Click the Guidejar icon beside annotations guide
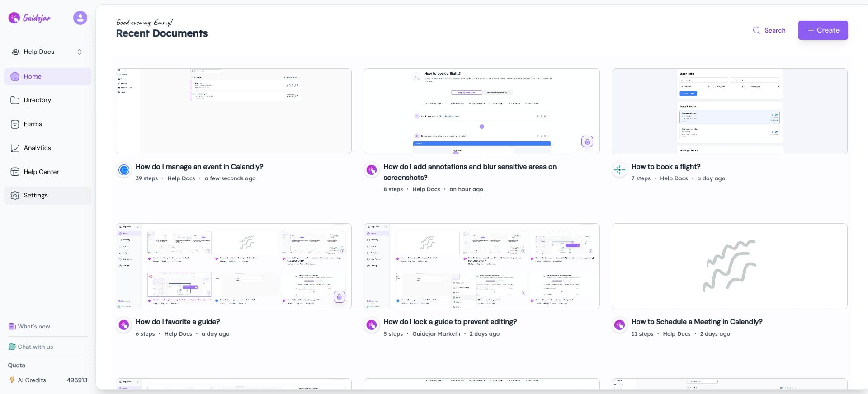Screen dimensions: 868x394 tap(372, 170)
